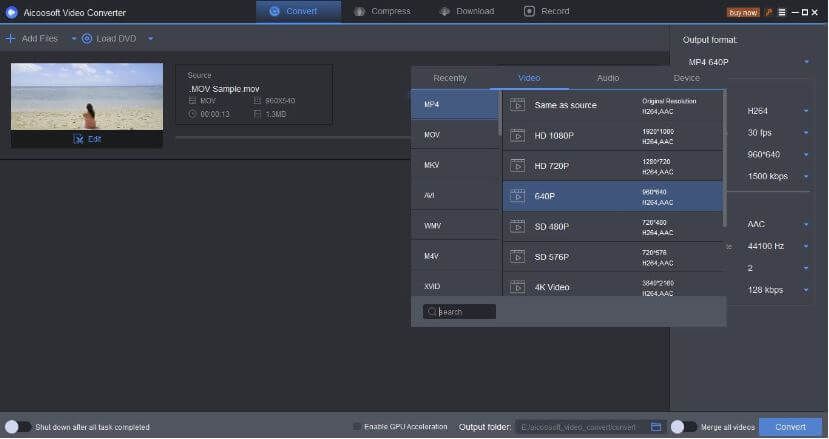
Task: Switch to the Recently tab
Action: [450, 78]
